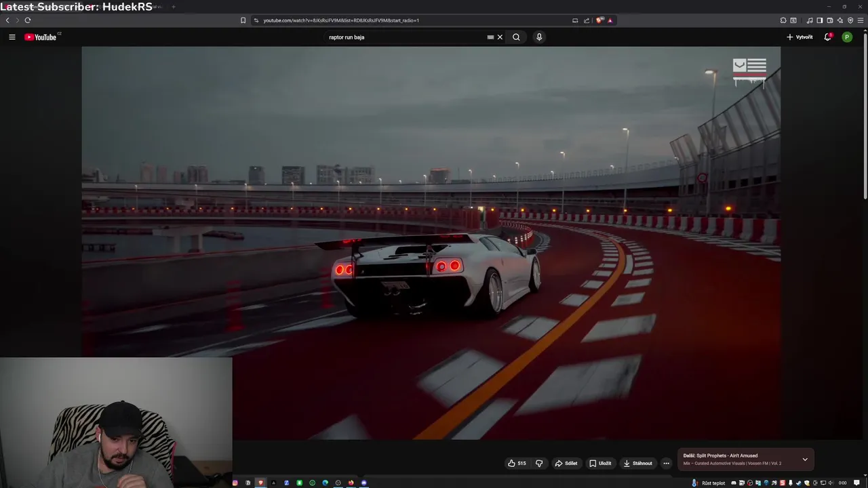The image size is (868, 488).
Task: Toggle the browser sidebar panel
Action: click(820, 20)
